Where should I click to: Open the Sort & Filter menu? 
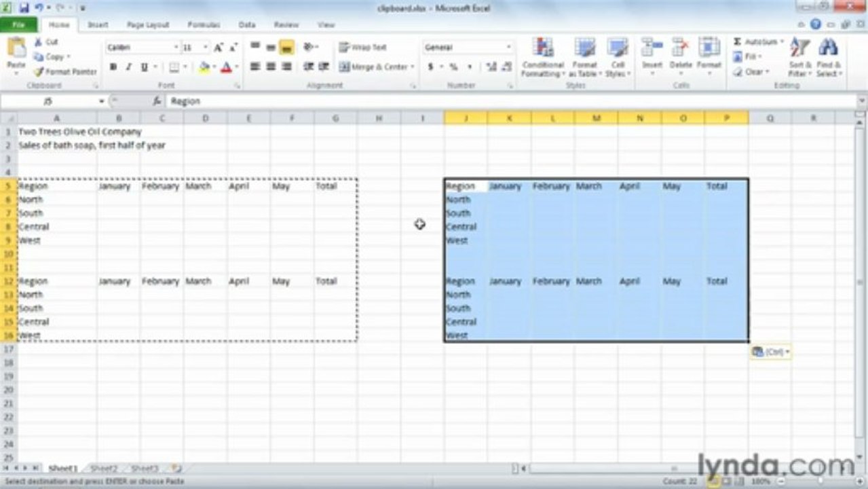point(799,58)
